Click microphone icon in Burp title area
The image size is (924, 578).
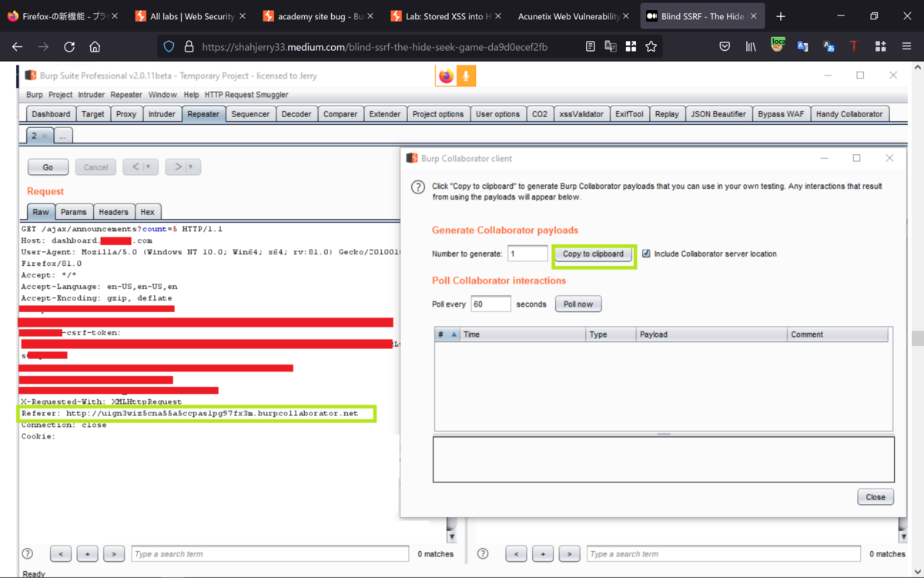pos(466,76)
